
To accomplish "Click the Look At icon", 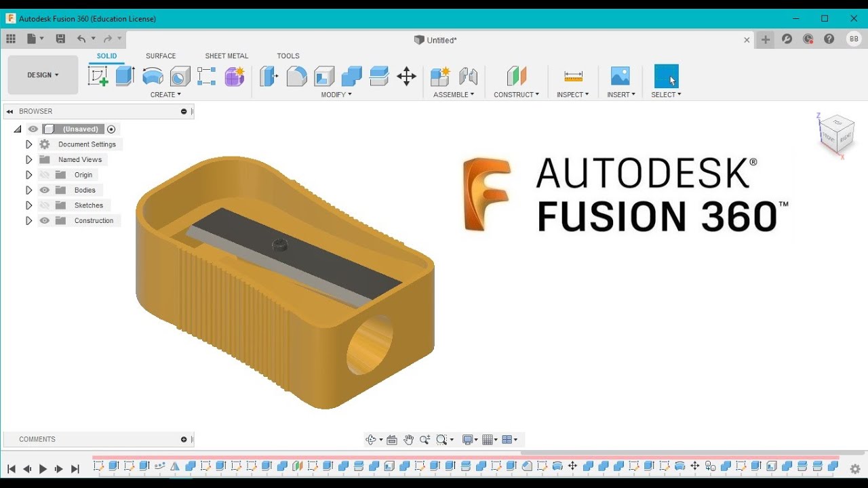I will pos(392,440).
